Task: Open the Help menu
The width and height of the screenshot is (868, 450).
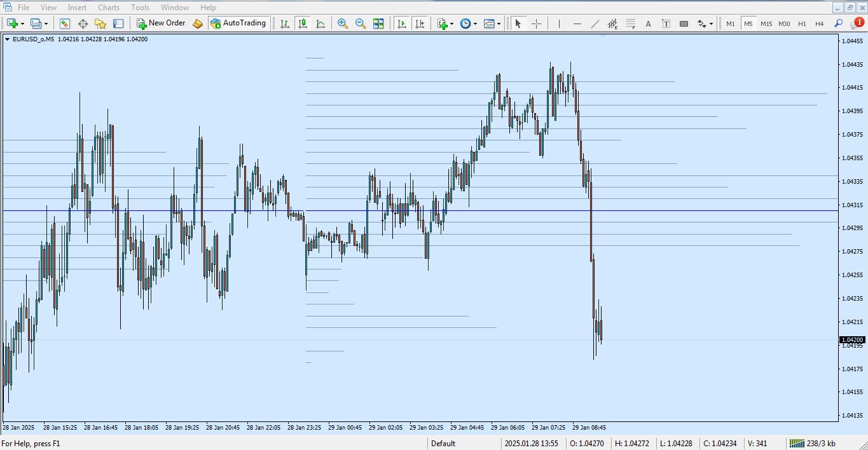Action: coord(208,8)
